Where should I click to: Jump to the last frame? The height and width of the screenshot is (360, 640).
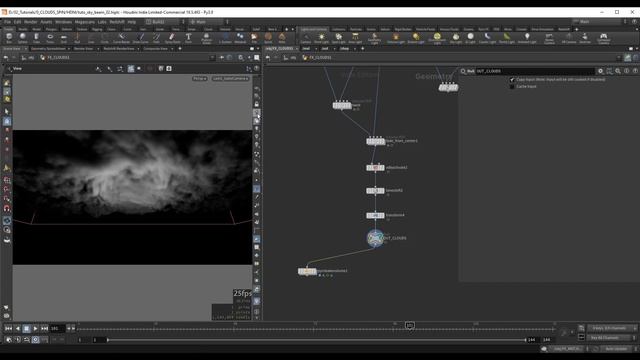click(44, 328)
